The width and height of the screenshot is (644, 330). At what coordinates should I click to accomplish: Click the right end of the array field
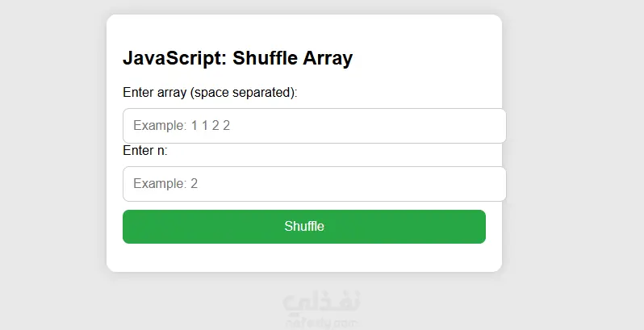coord(492,126)
